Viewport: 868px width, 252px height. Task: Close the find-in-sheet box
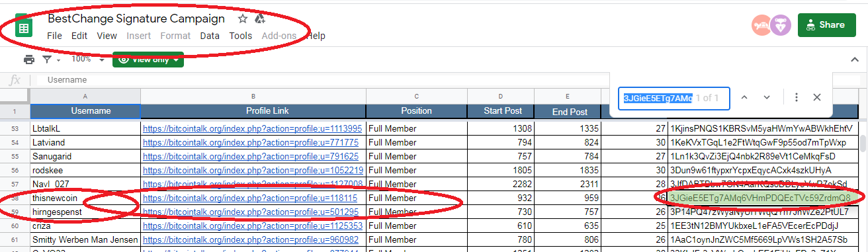[x=817, y=97]
